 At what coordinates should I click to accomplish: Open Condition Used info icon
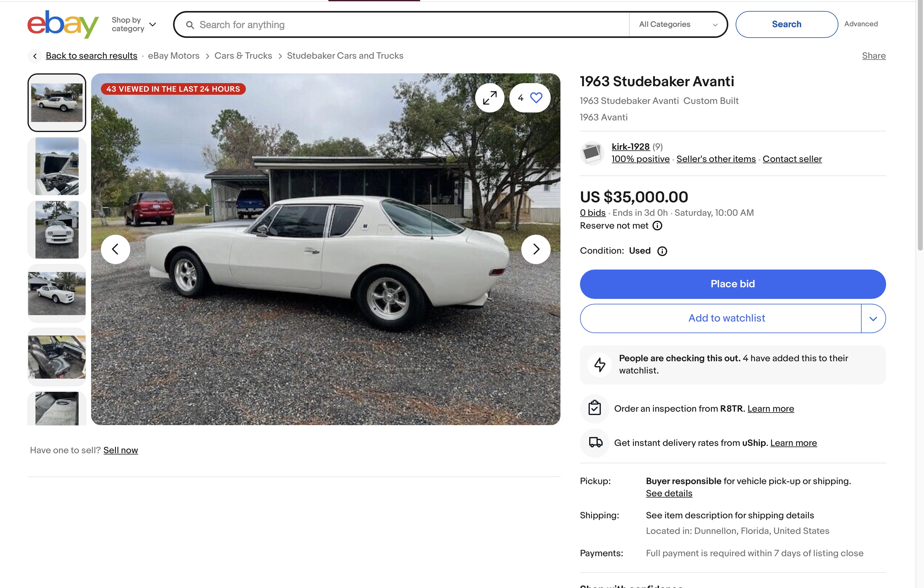click(662, 251)
